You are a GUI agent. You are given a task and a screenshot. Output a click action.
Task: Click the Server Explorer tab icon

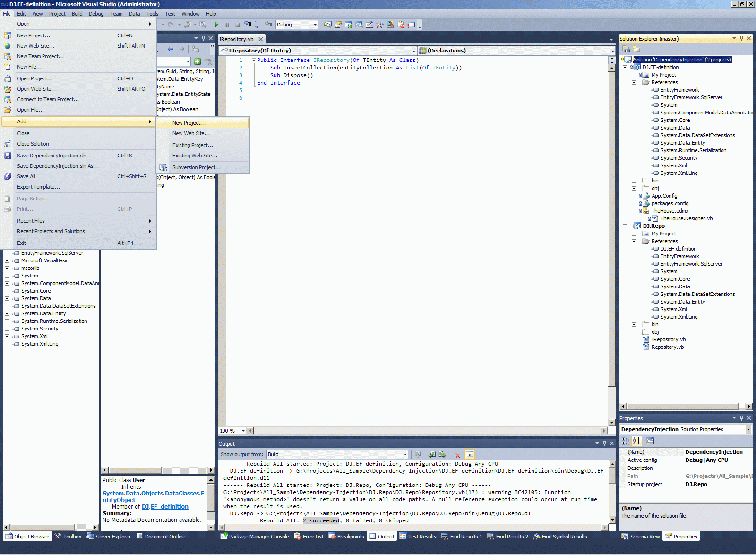point(90,537)
